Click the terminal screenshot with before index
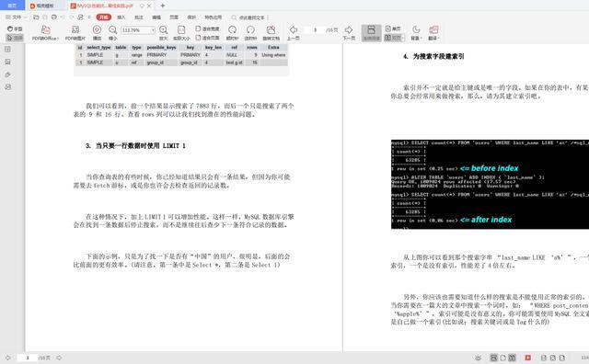Viewport: 589px width, 364px height. tap(490, 184)
